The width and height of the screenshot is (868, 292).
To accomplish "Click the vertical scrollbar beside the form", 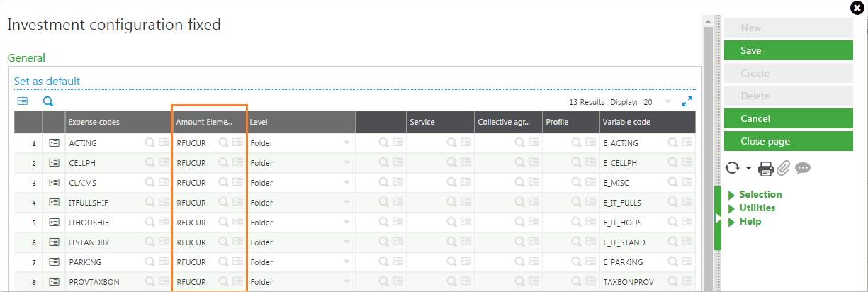I will 708,156.
